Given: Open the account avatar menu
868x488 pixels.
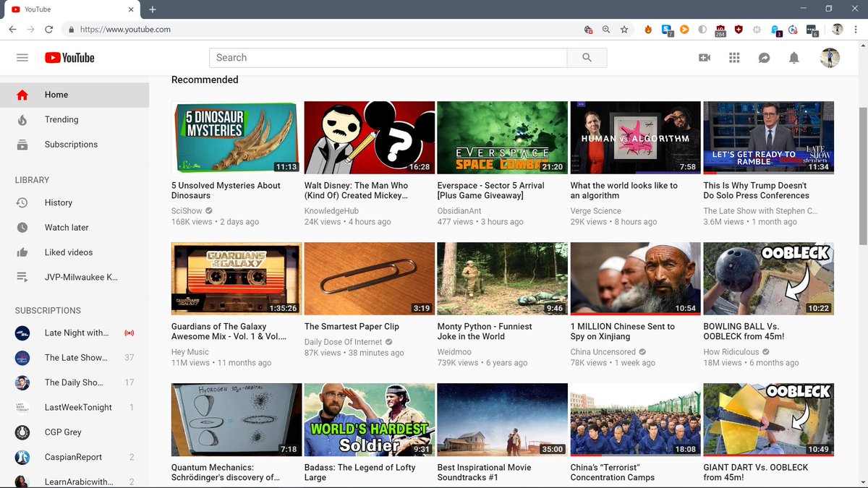Looking at the screenshot, I should click(x=830, y=58).
